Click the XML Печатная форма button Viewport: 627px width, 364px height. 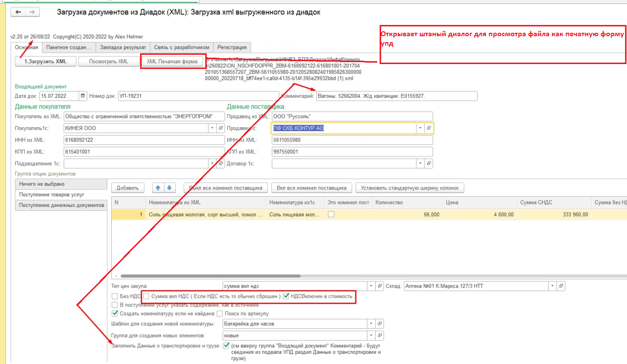pyautogui.click(x=173, y=61)
